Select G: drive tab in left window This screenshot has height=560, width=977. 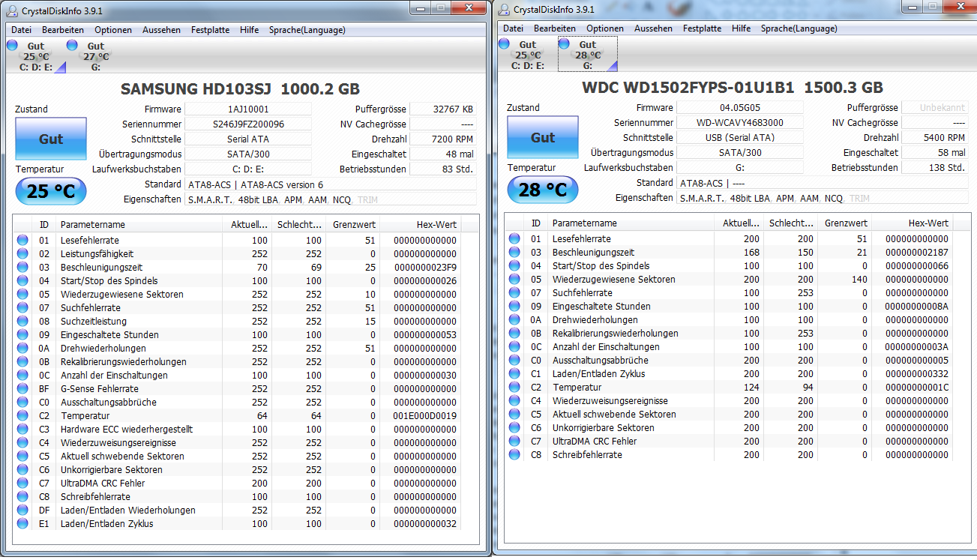[x=95, y=56]
